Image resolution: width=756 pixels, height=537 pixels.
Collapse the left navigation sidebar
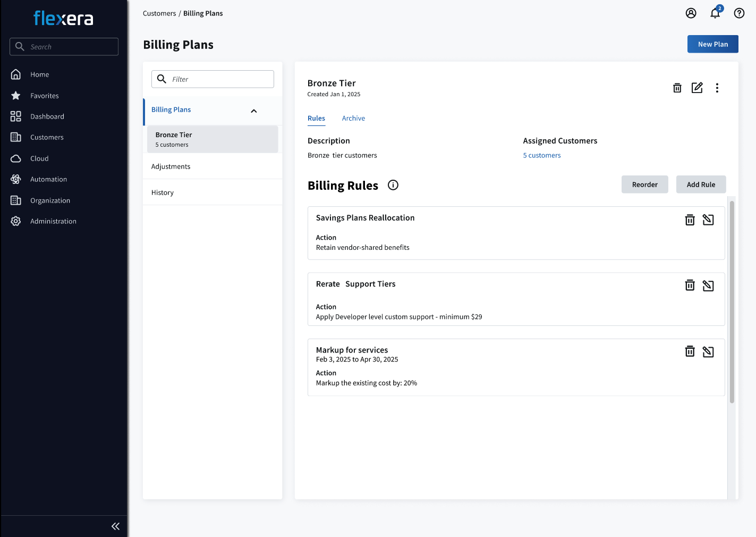pos(115,526)
